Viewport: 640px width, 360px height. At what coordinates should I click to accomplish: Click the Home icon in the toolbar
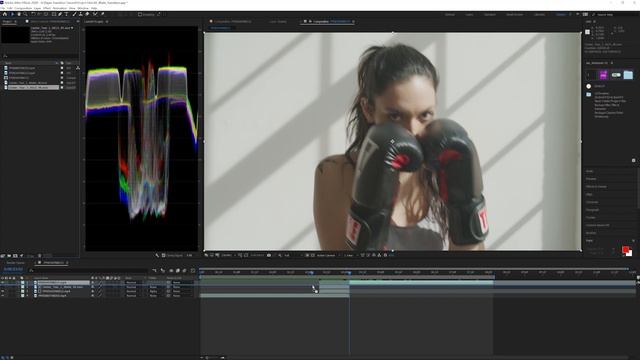click(5, 14)
